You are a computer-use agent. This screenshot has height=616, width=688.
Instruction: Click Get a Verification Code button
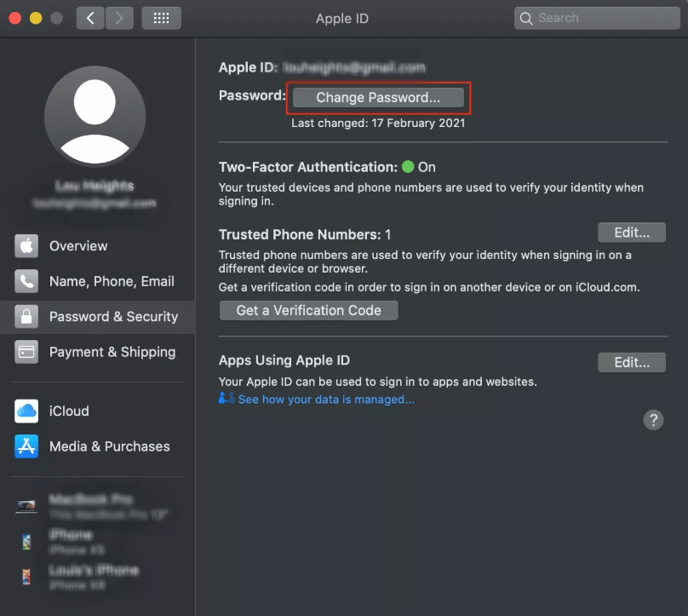[x=308, y=310]
